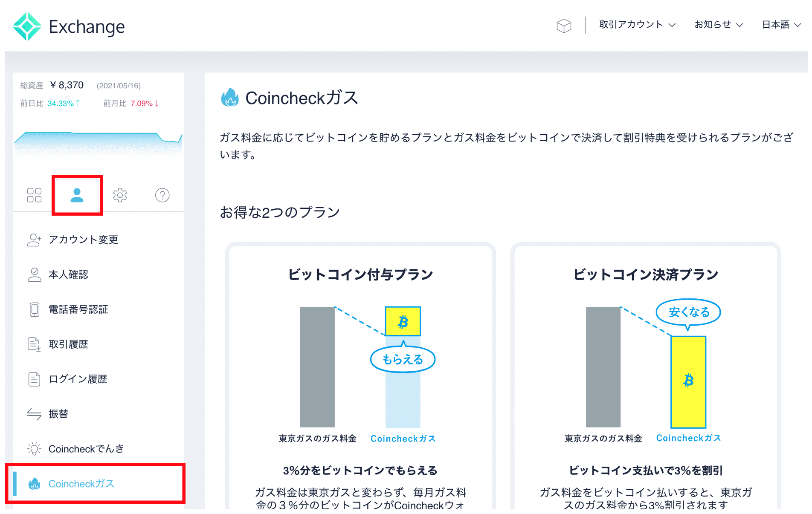The width and height of the screenshot is (812, 514).
Task: Go to 取引履歴 page
Action: tap(68, 344)
